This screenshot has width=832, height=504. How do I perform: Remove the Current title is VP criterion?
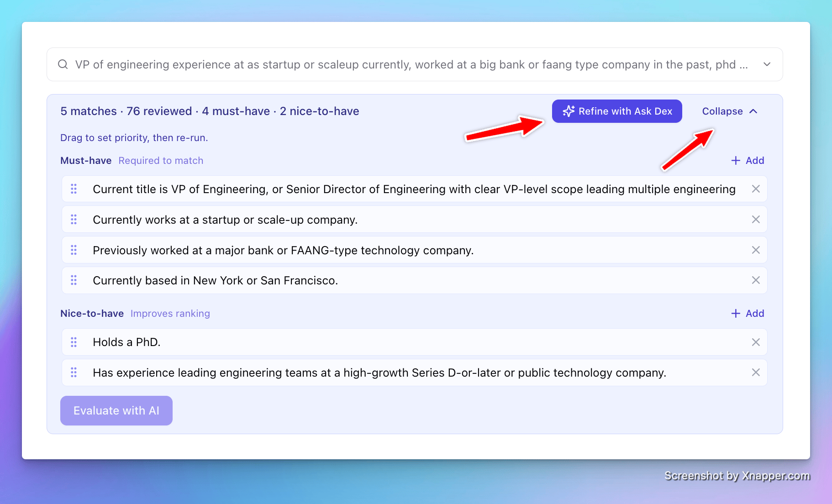pyautogui.click(x=756, y=189)
